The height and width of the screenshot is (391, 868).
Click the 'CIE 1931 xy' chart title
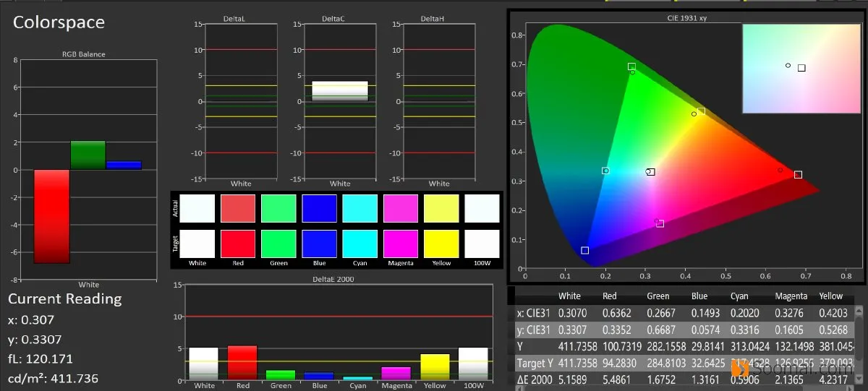click(x=686, y=17)
